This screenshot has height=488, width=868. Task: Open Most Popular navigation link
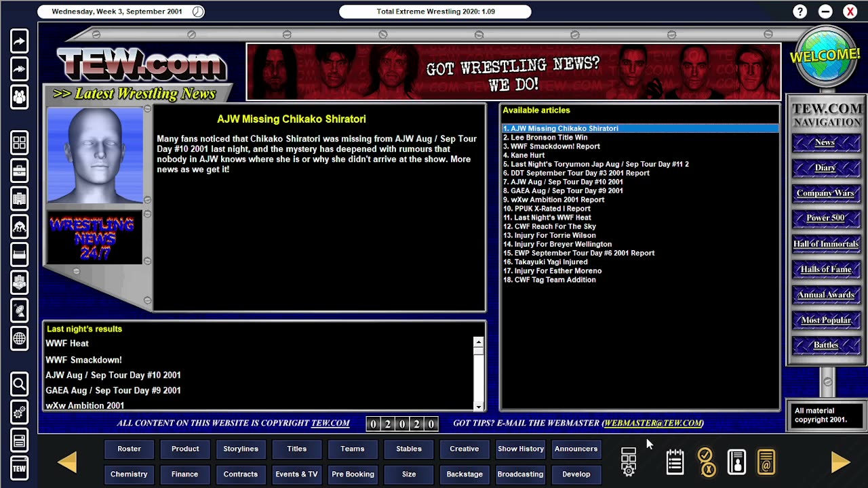(825, 320)
